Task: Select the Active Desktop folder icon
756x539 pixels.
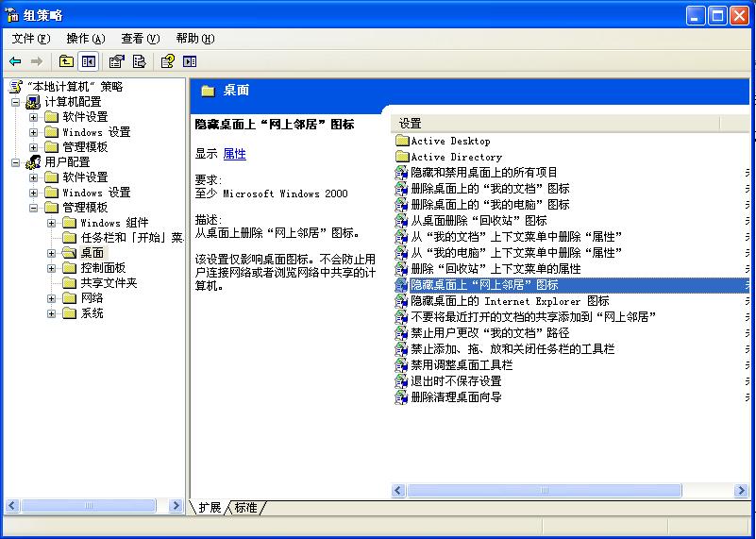Action: pyautogui.click(x=402, y=142)
